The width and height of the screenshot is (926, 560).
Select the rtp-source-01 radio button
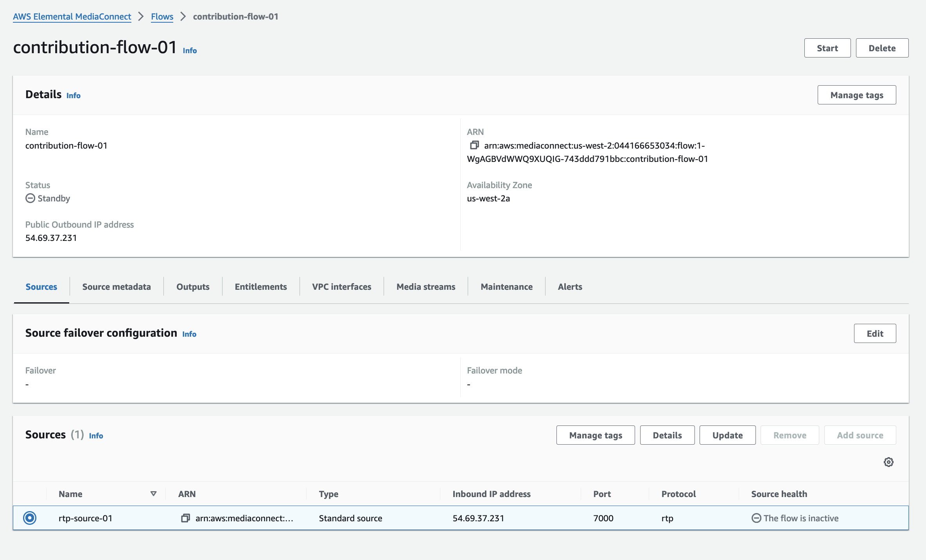click(30, 518)
